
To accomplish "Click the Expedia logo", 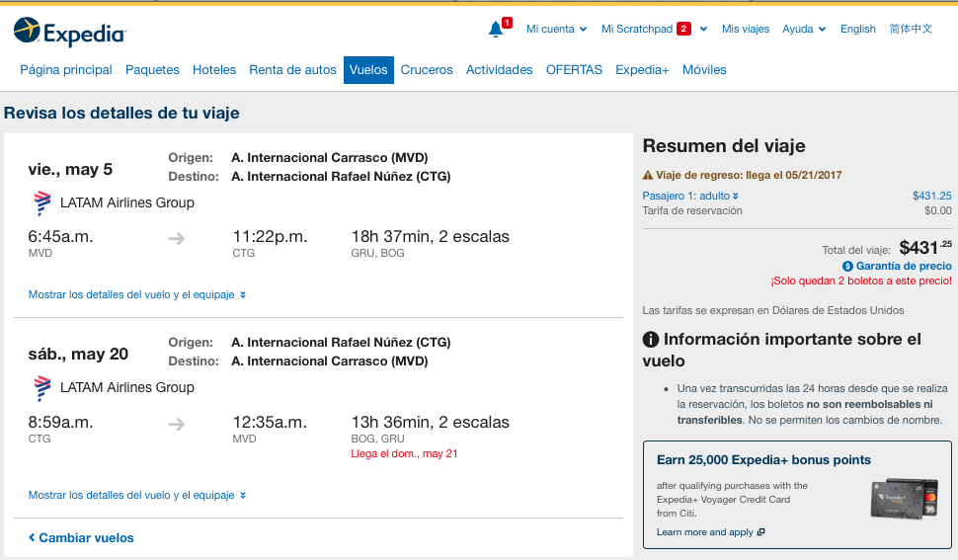I will click(70, 32).
